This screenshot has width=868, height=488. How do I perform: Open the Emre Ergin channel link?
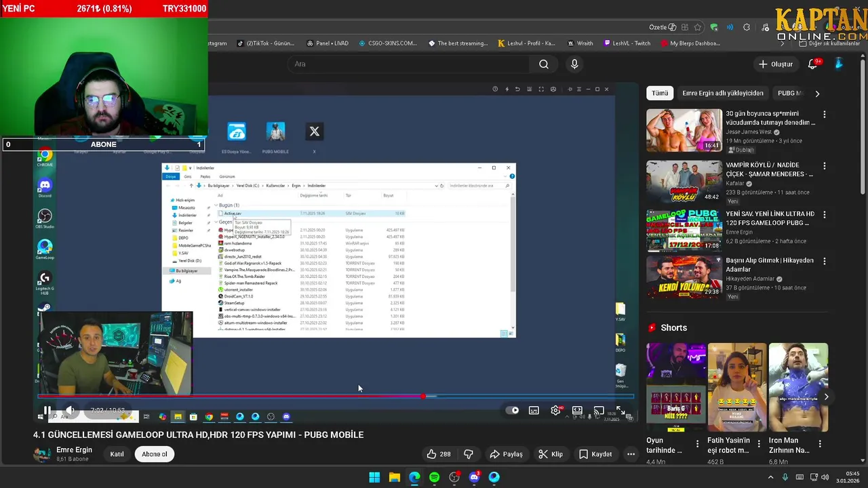74,450
